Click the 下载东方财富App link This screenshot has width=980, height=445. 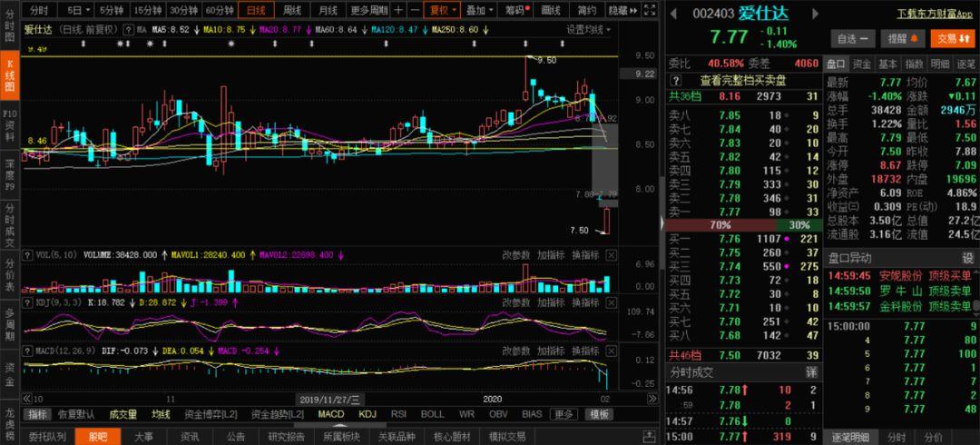coord(936,13)
